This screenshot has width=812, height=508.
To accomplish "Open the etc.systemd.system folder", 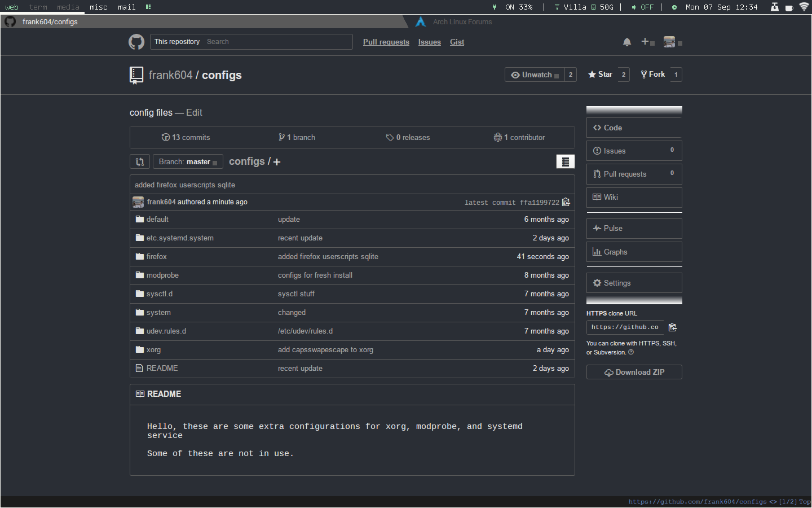I will click(180, 238).
